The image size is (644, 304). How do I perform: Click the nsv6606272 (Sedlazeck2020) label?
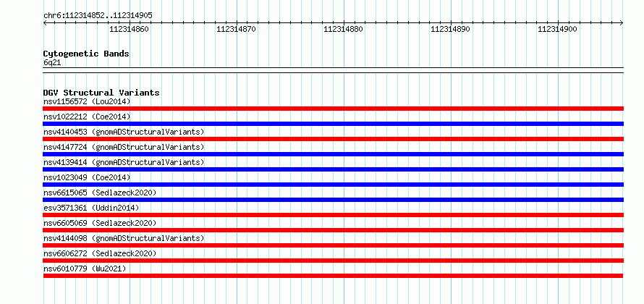pos(100,253)
